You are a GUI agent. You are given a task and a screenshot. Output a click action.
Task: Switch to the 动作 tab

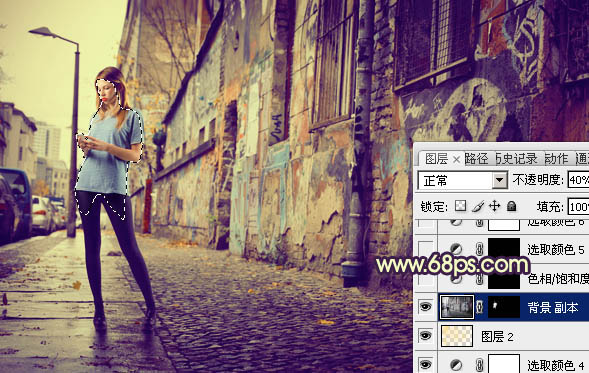coord(556,159)
